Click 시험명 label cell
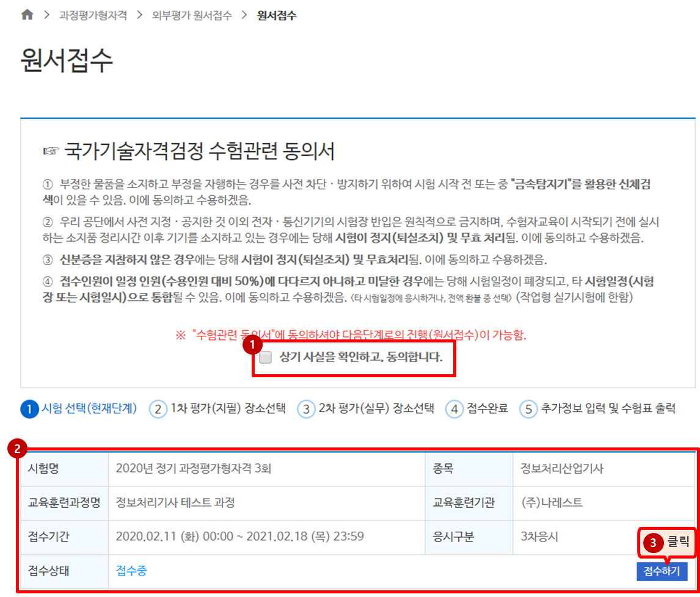This screenshot has height=597, width=700. 65,469
